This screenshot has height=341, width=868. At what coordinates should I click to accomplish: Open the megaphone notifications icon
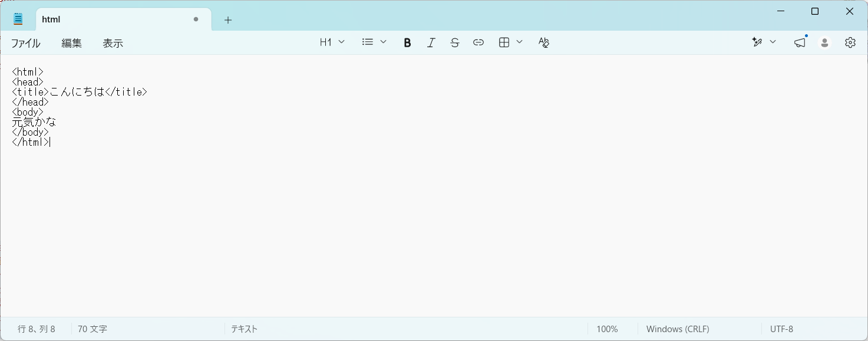[x=800, y=42]
